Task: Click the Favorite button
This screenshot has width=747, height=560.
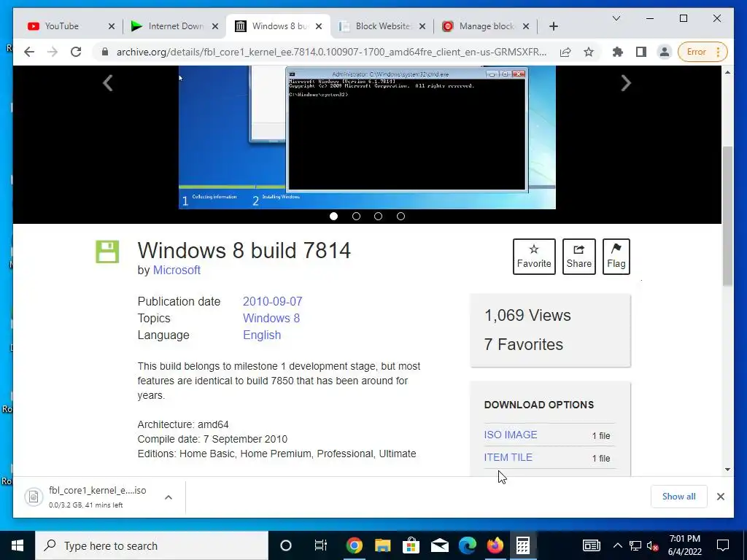Action: 534,257
